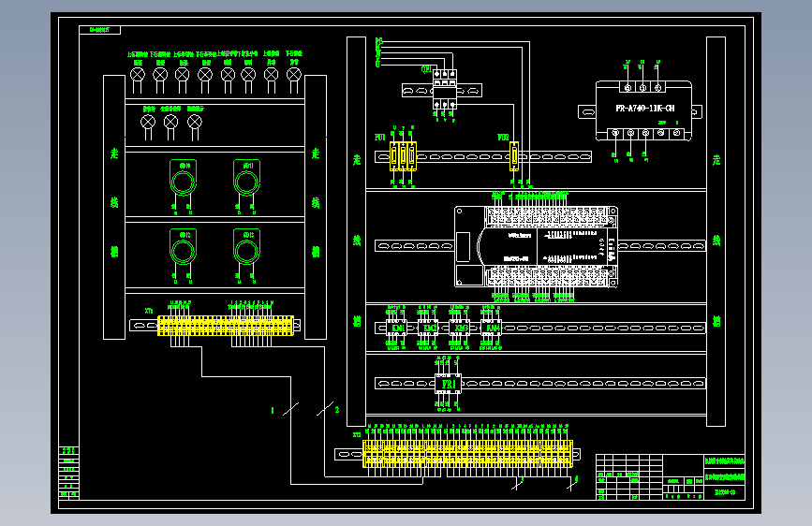Screen dimensions: 812x526
Task: Click the FU2 label text
Action: [x=503, y=138]
